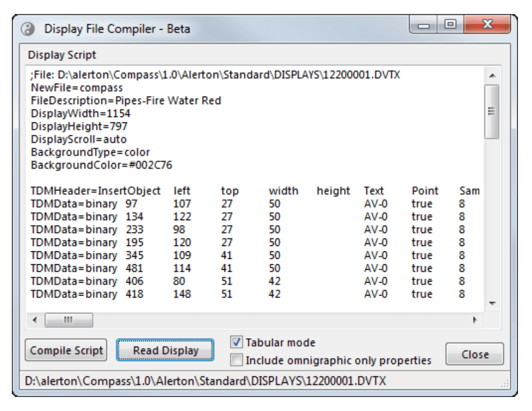Click the file path in the status bar
Image resolution: width=532 pixels, height=411 pixels.
(x=205, y=382)
